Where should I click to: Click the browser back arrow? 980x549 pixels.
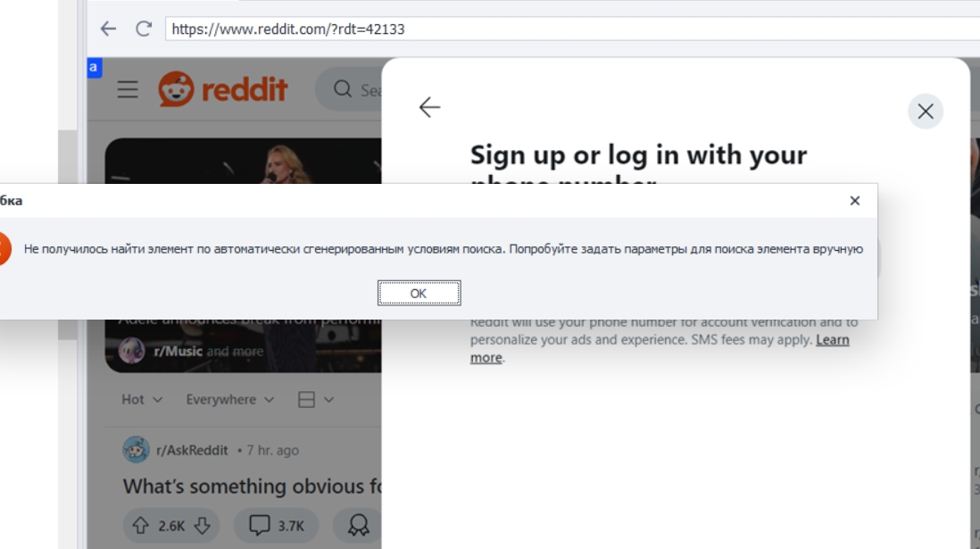108,29
